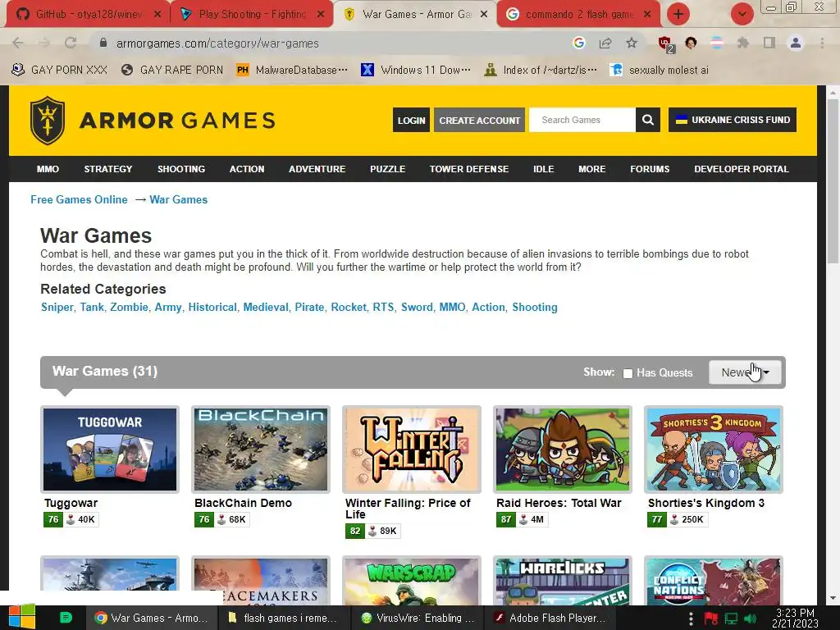
Task: Expand the Newest sort dropdown
Action: [x=745, y=372]
